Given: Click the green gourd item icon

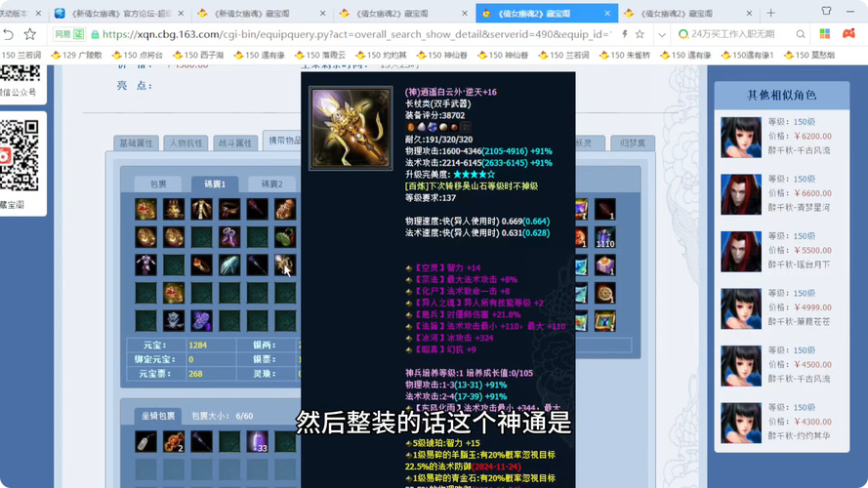Looking at the screenshot, I should (x=285, y=237).
